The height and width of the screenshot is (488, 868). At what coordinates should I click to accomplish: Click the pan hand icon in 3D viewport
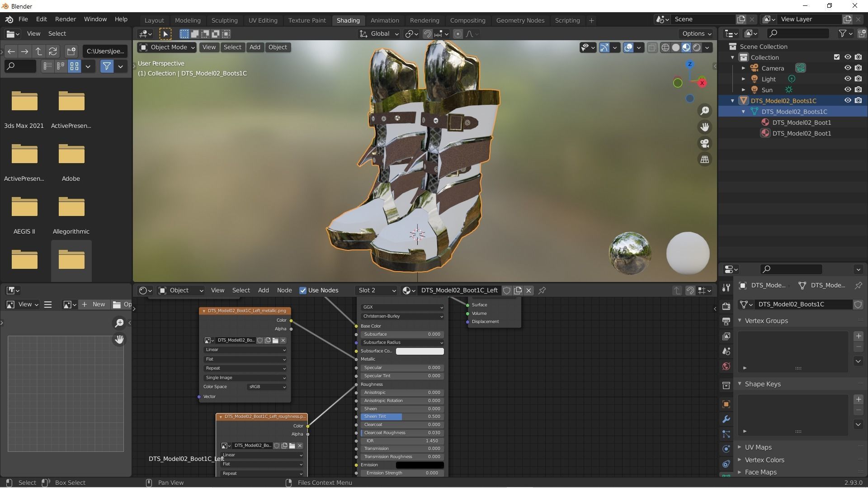point(705,127)
